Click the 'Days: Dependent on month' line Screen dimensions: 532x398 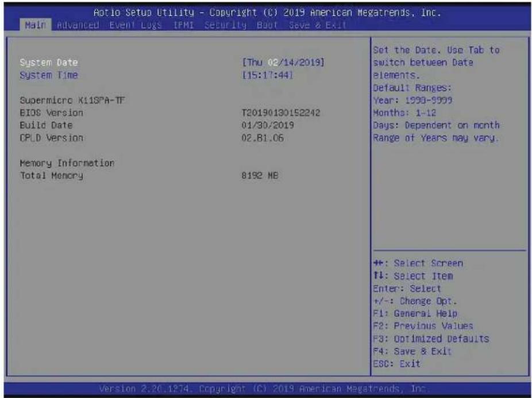tap(436, 125)
